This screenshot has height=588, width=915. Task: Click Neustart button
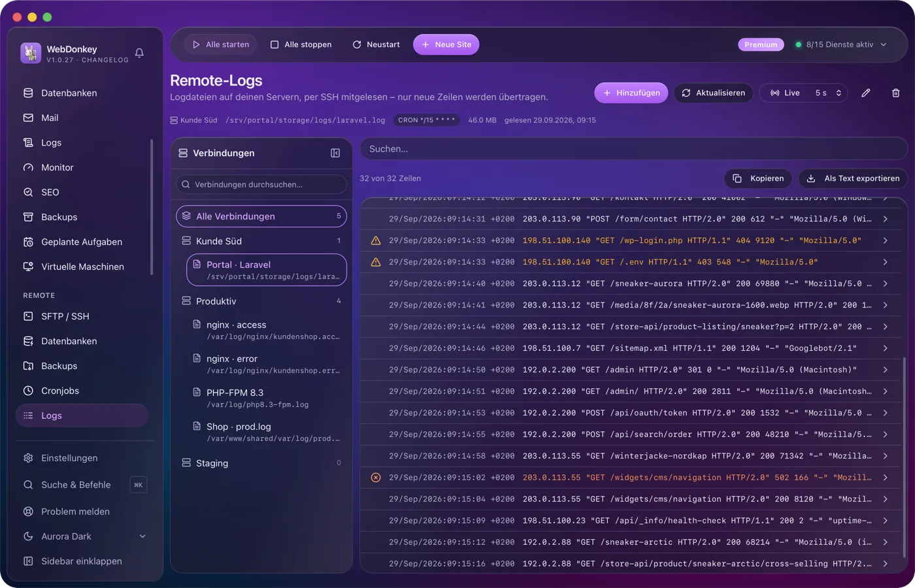click(x=376, y=44)
